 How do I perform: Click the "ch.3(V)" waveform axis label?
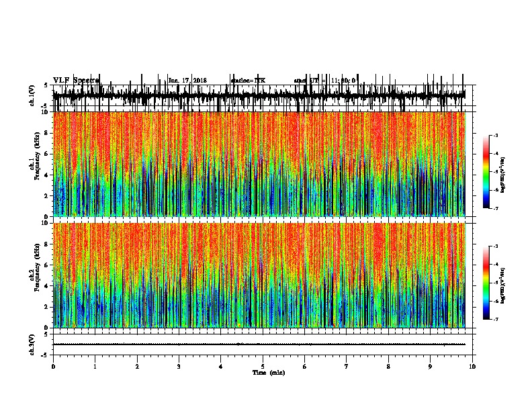tap(32, 345)
